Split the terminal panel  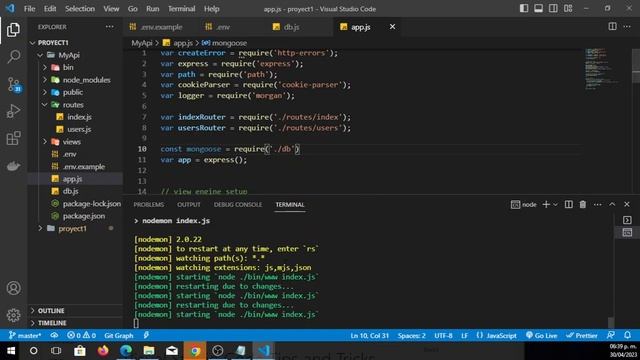[x=568, y=204]
